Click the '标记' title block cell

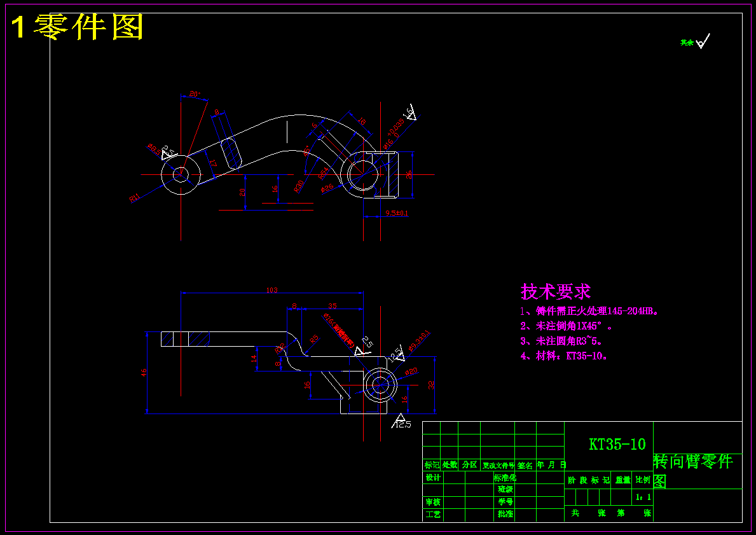(432, 465)
